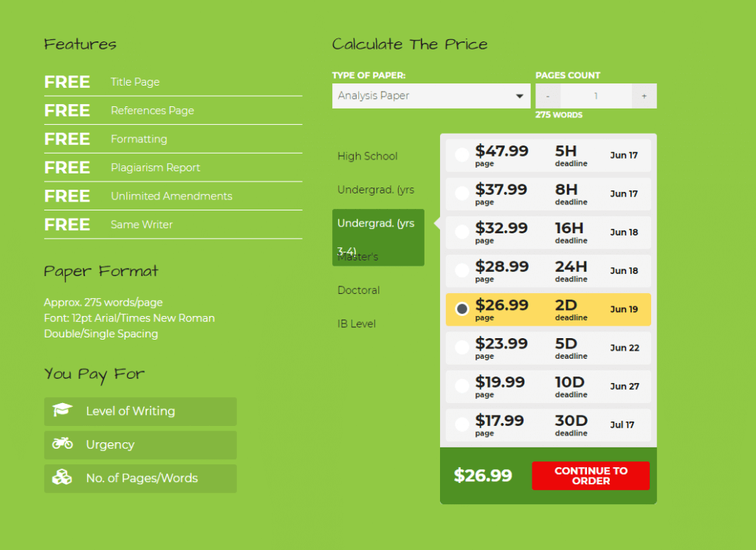The height and width of the screenshot is (550, 756).
Task: Increase pages count with plus button
Action: click(x=644, y=96)
